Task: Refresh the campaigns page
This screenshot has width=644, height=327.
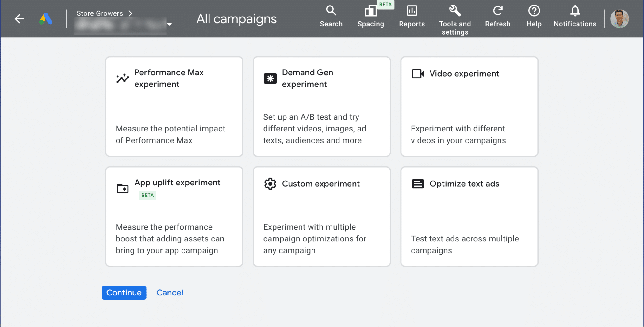Action: [497, 17]
